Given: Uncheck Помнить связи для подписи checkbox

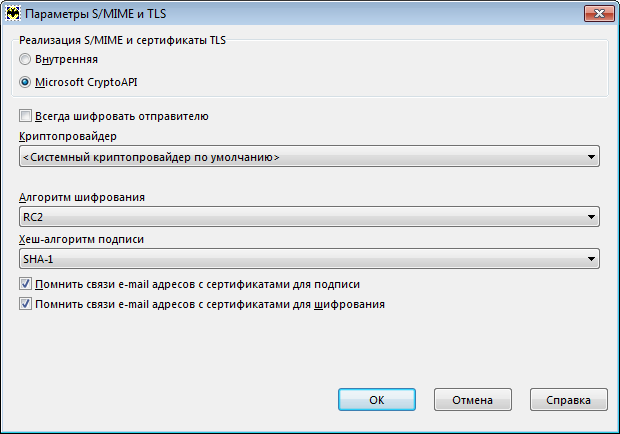Looking at the screenshot, I should click(x=25, y=284).
